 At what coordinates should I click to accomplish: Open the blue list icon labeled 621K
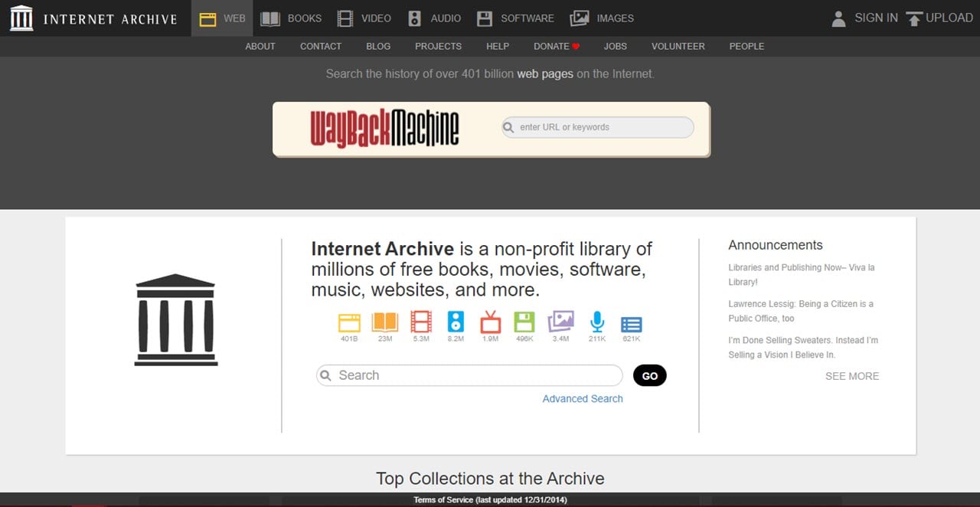(632, 324)
